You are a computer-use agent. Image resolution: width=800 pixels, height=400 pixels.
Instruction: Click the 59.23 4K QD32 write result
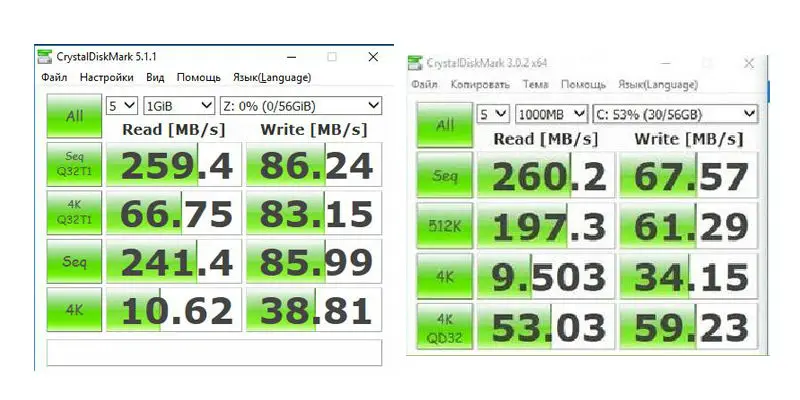click(x=688, y=327)
